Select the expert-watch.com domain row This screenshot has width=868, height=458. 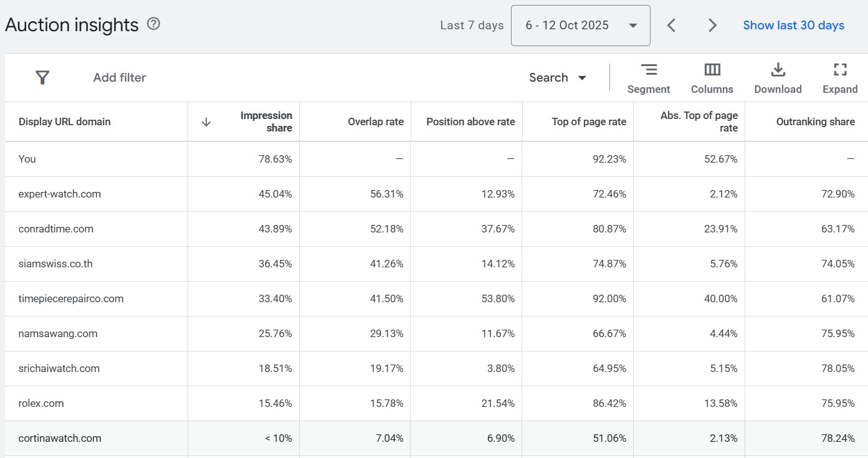coord(60,194)
